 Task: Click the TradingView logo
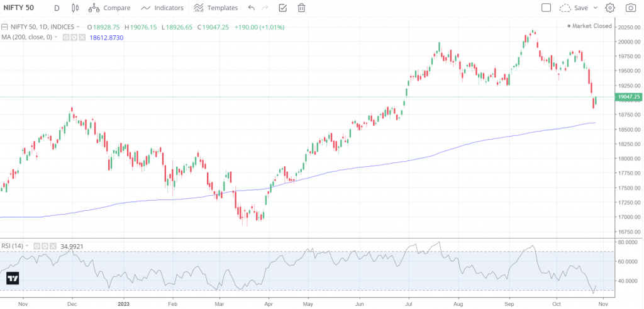(x=13, y=278)
